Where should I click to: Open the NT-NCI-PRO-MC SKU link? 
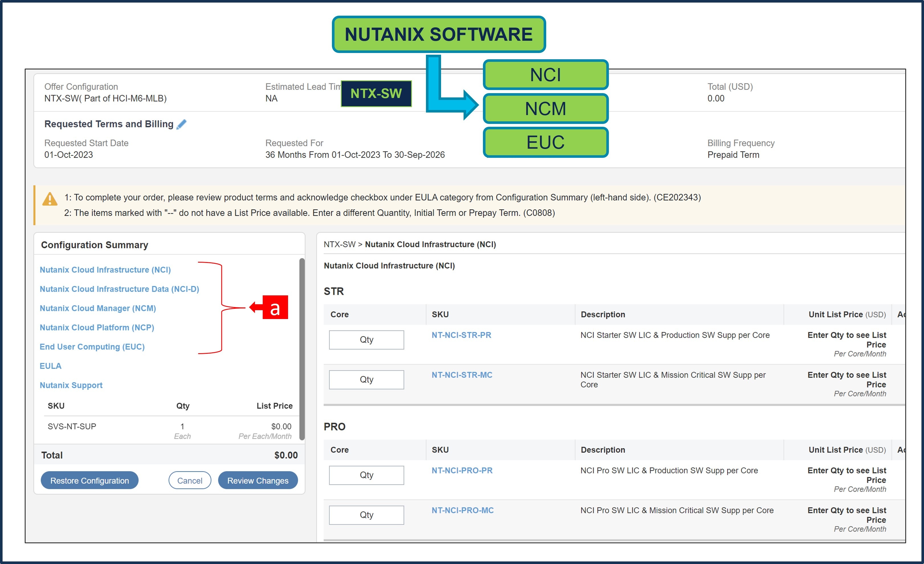[x=463, y=510]
